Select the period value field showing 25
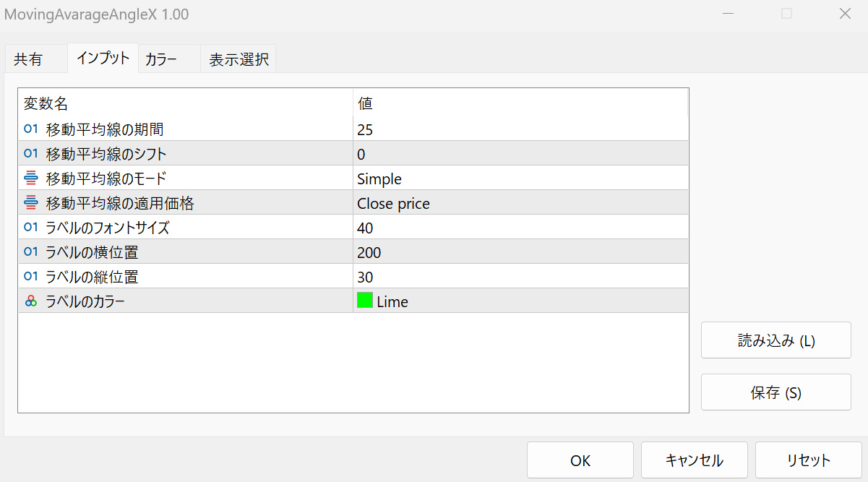Viewport: 868px width, 482px height. pyautogui.click(x=520, y=129)
